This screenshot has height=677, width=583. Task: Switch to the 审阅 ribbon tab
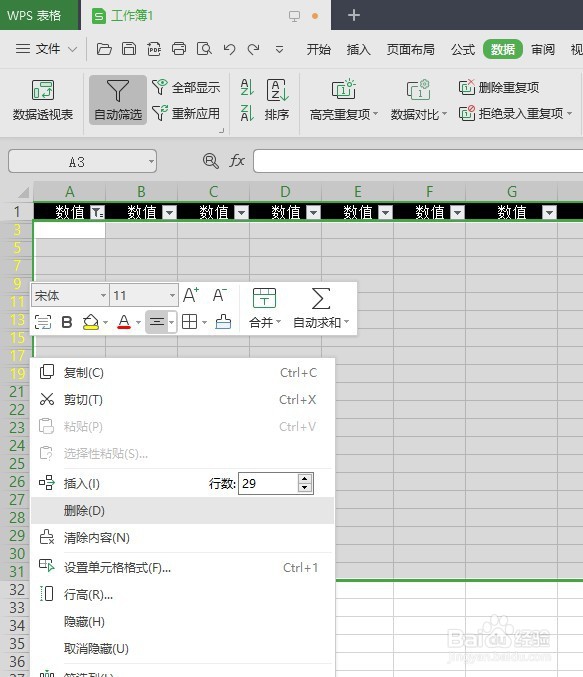543,50
